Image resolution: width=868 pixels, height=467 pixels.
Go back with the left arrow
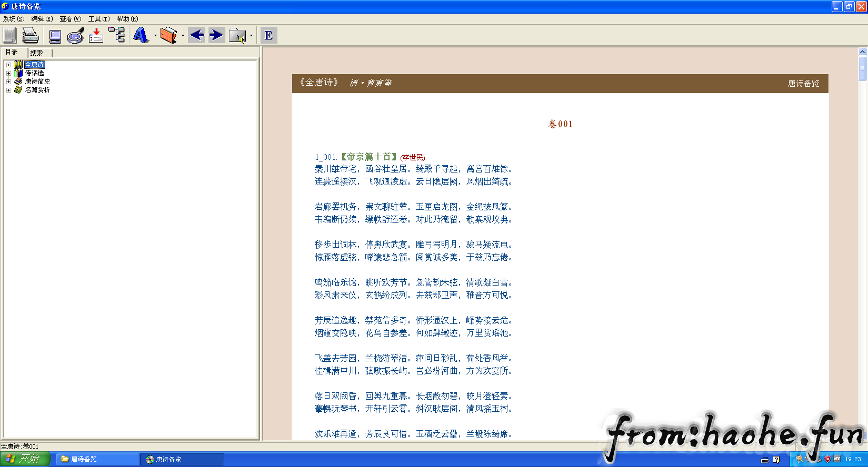point(197,35)
